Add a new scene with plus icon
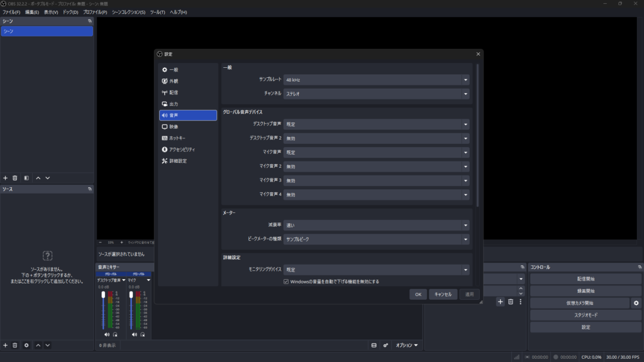This screenshot has height=362, width=644. (x=5, y=178)
